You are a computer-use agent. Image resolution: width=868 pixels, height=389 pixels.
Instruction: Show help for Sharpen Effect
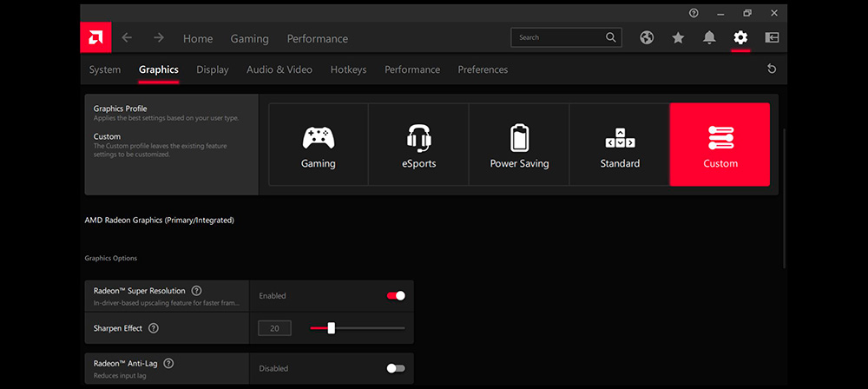click(x=154, y=328)
